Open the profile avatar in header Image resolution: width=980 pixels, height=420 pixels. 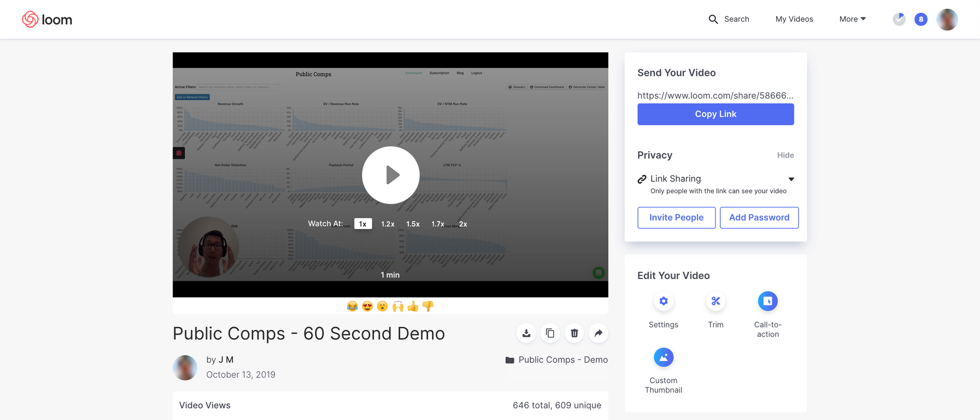point(947,20)
